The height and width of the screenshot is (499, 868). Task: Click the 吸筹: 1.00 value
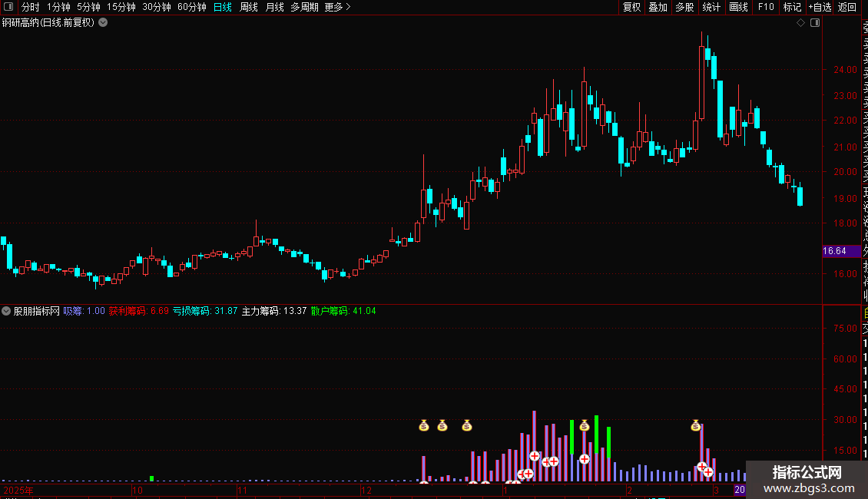point(84,311)
